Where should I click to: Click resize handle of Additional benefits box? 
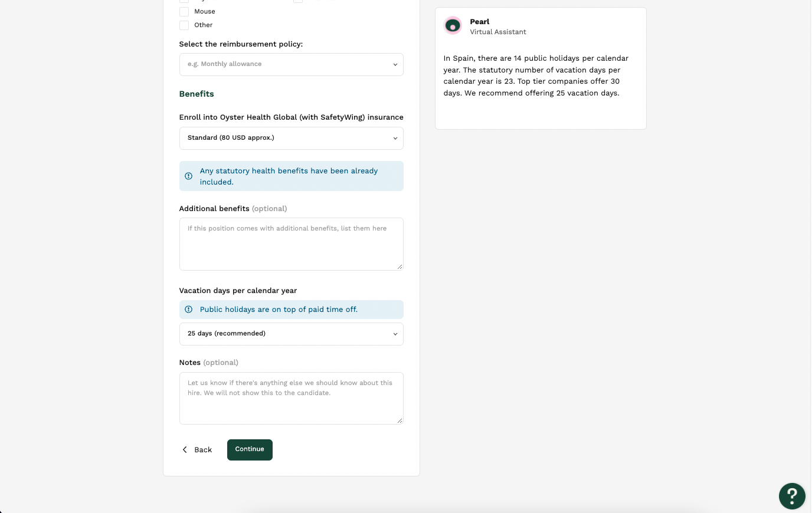click(x=400, y=267)
